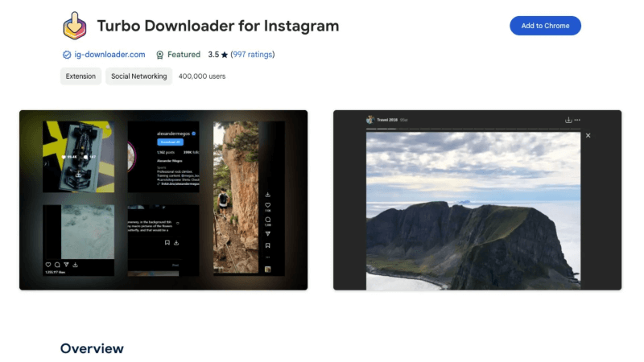Click the heart icon on the climbing reel
The height and width of the screenshot is (362, 644).
[268, 205]
